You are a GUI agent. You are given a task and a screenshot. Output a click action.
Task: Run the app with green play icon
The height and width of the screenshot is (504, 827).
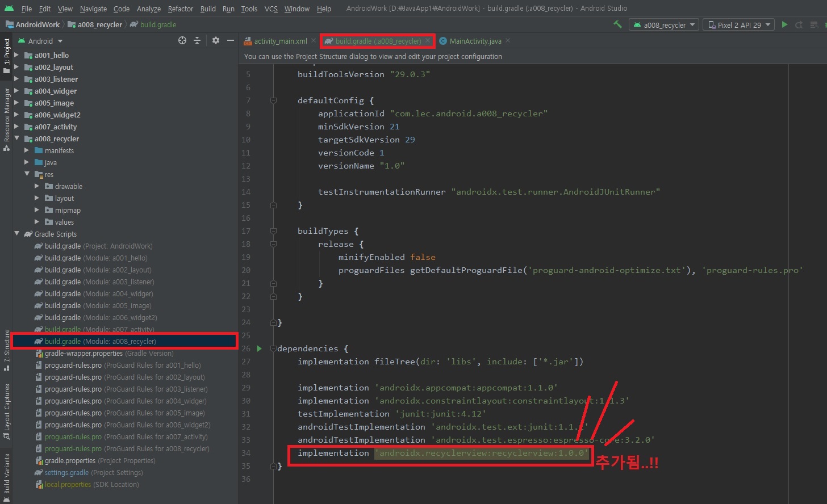click(x=784, y=24)
